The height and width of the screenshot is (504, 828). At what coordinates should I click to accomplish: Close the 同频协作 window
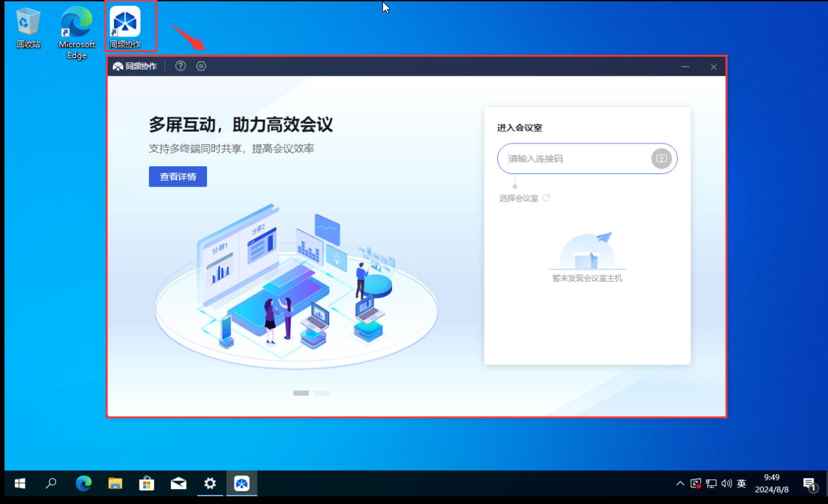tap(714, 67)
